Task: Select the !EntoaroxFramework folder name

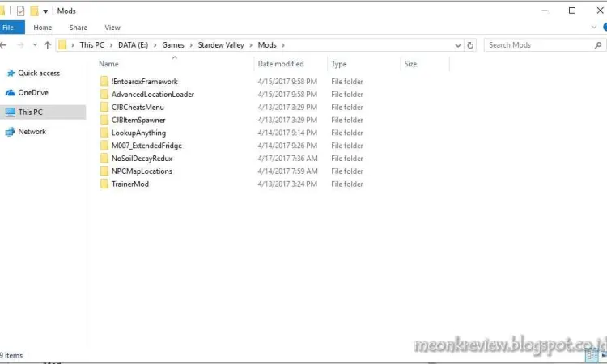Action: 144,82
